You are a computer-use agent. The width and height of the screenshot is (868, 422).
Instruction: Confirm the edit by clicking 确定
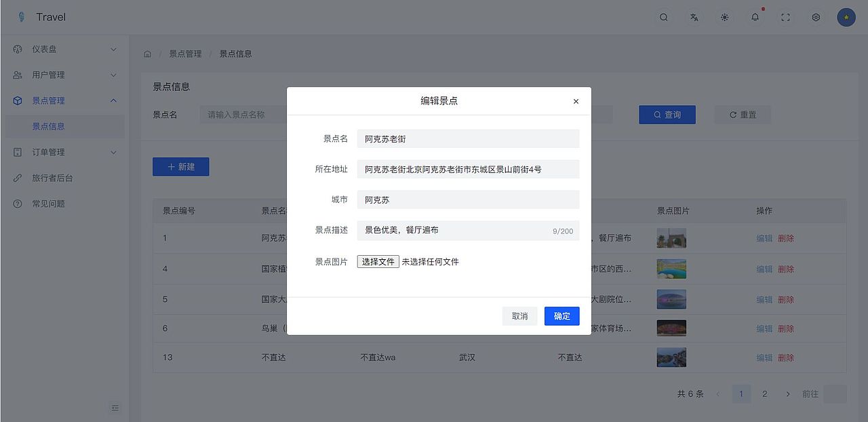click(x=561, y=316)
